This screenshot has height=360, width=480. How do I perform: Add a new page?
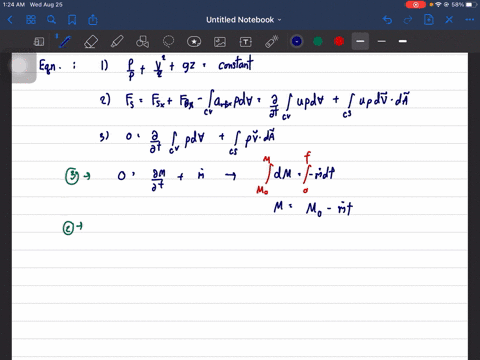429,20
